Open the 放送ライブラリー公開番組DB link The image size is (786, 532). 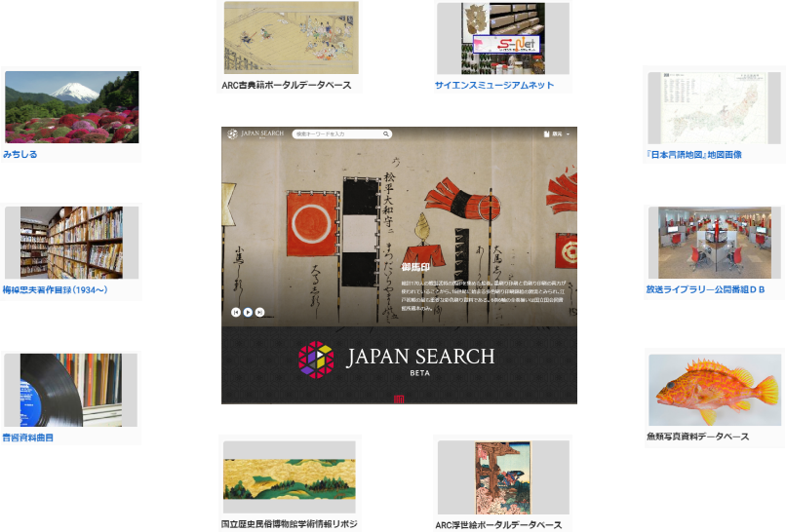(705, 289)
